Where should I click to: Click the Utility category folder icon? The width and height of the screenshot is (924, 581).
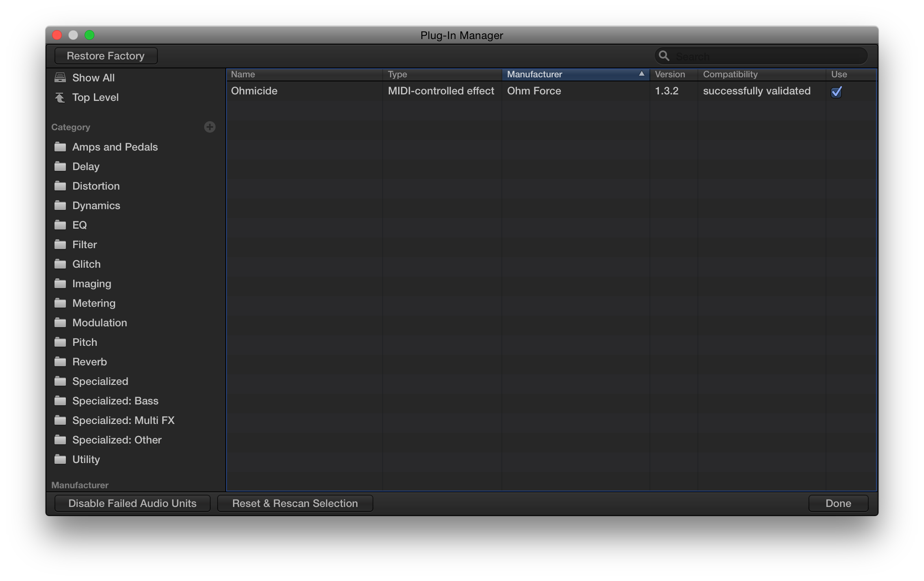tap(60, 459)
